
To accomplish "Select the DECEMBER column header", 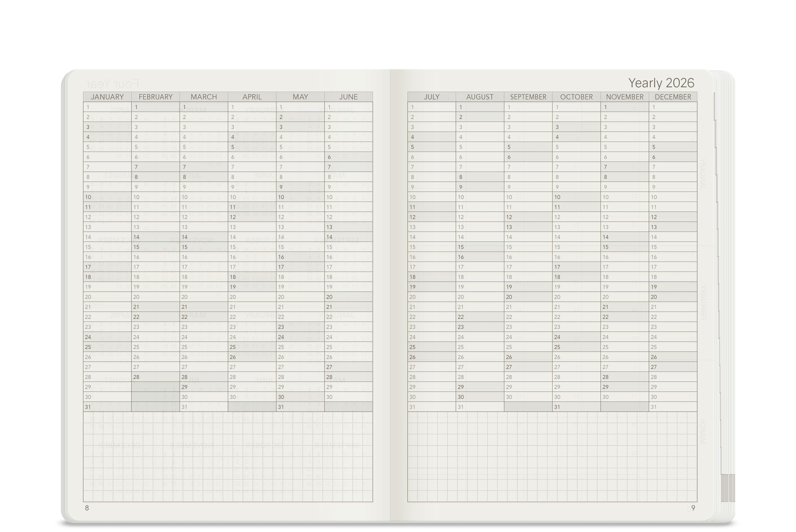I will (672, 97).
